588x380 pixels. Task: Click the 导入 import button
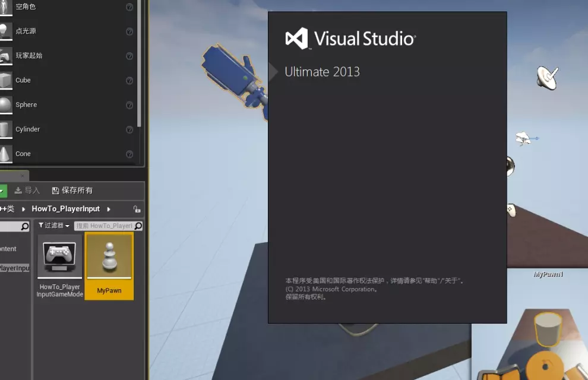[27, 191]
